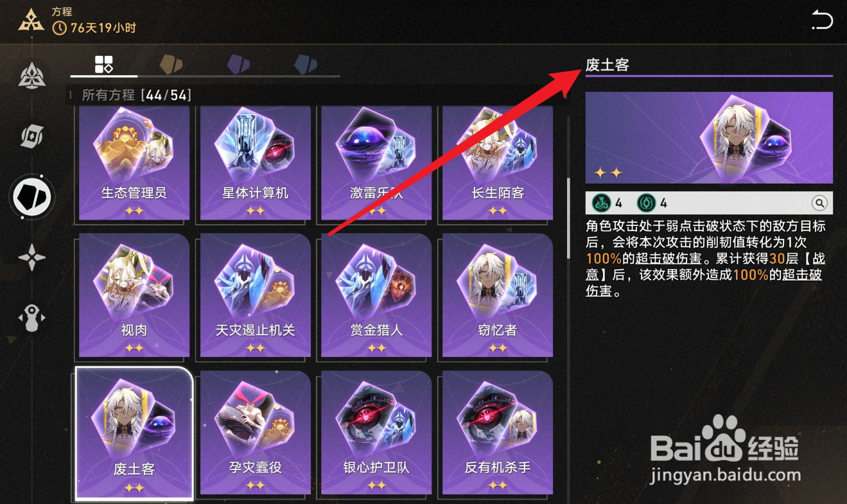Click the return arrow icon at top right

tap(821, 21)
